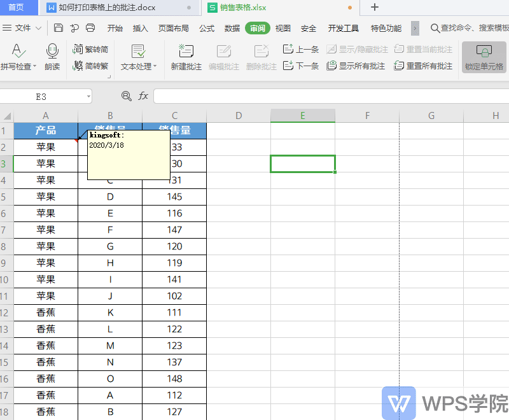Switch to the 安全 ribbon tab
This screenshot has width=509, height=420.
click(309, 29)
